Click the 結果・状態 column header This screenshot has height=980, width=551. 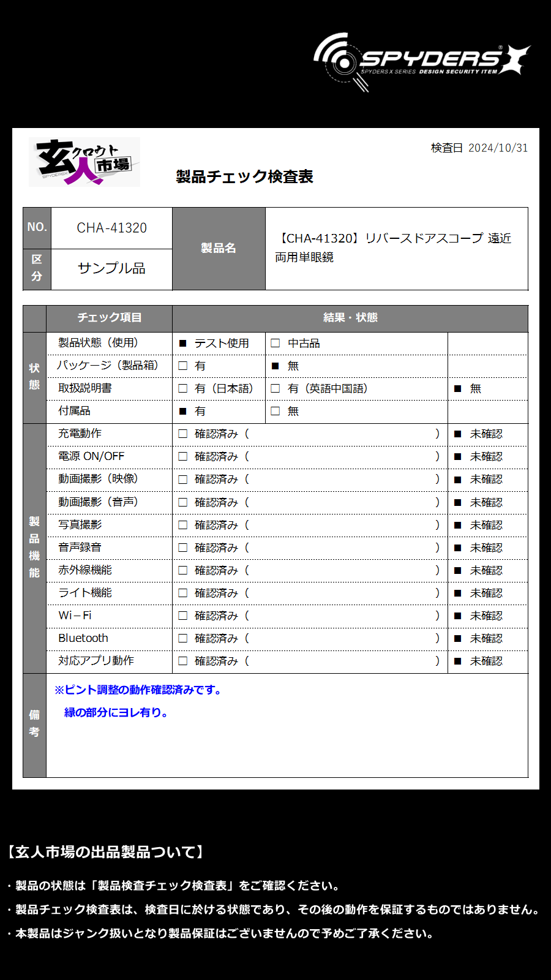point(350,318)
